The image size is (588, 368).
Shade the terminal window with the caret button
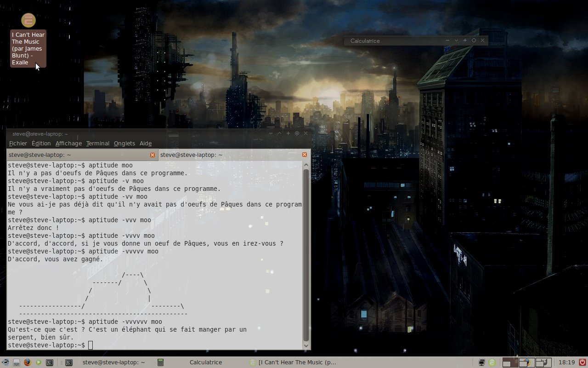[279, 133]
